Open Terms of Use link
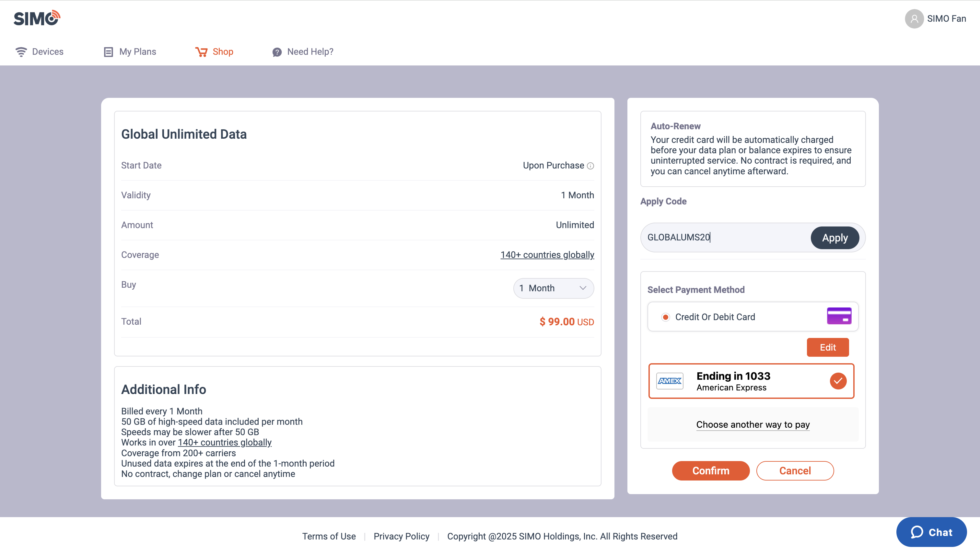980x556 pixels. coord(329,536)
